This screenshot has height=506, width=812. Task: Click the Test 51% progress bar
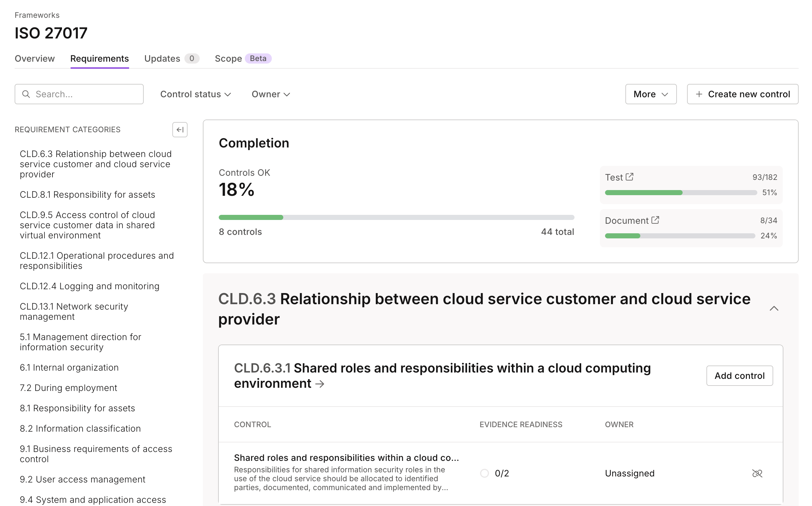point(681,192)
